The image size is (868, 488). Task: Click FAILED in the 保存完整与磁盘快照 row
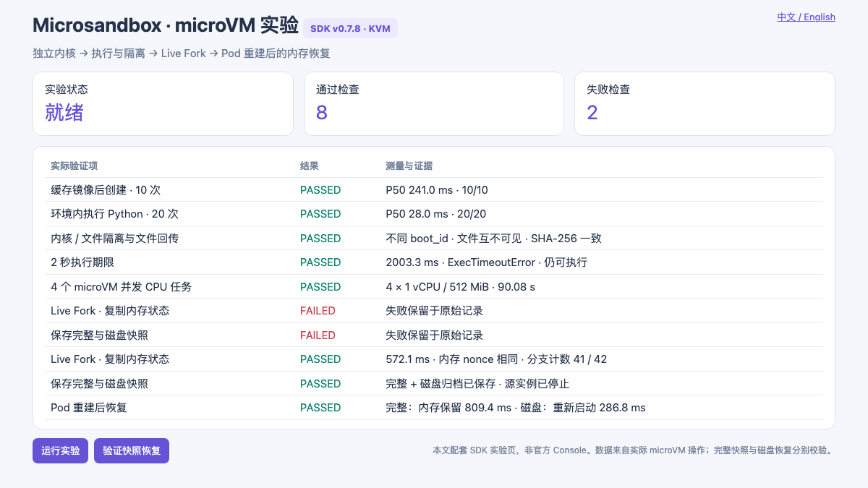(318, 335)
